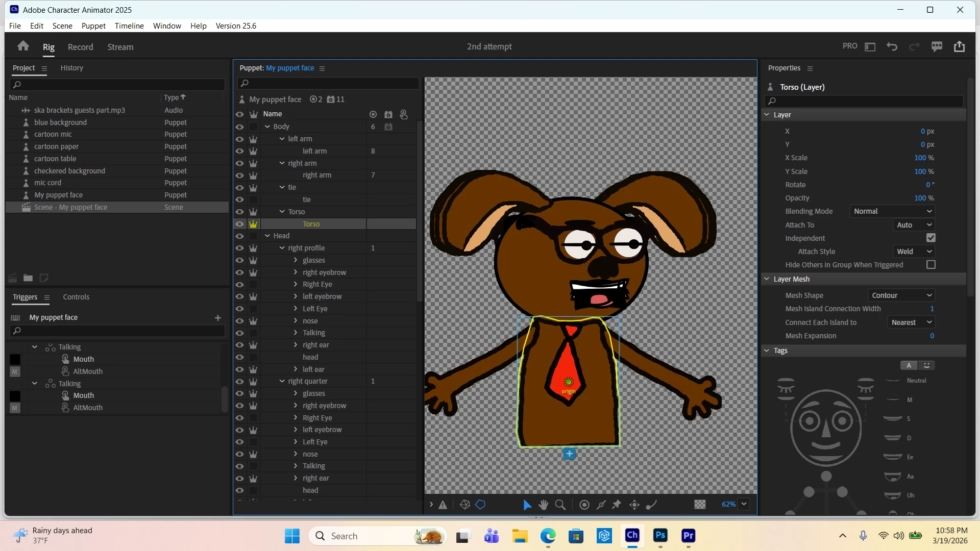
Task: Collapse the Head group in puppet layers
Action: pos(267,236)
